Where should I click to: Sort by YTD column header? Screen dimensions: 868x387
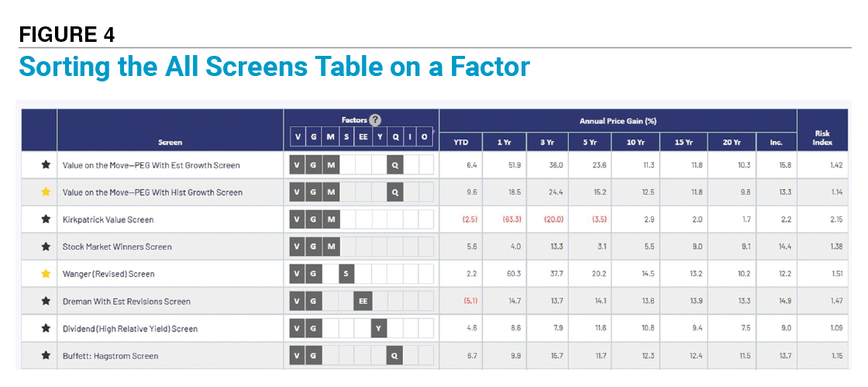tap(460, 142)
